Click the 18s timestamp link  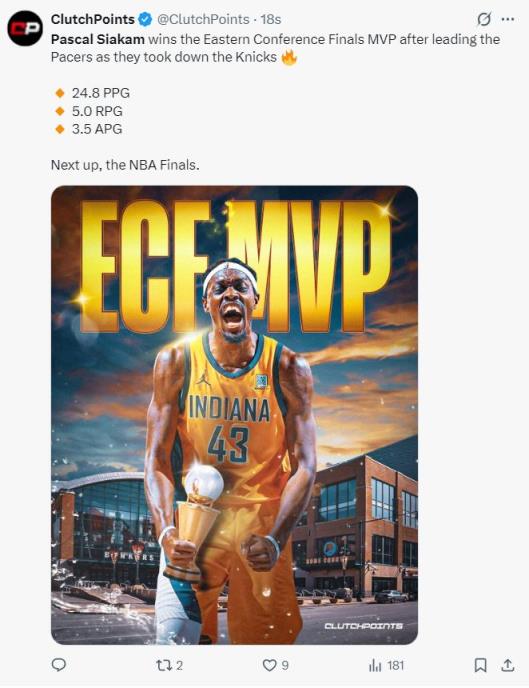(x=271, y=19)
